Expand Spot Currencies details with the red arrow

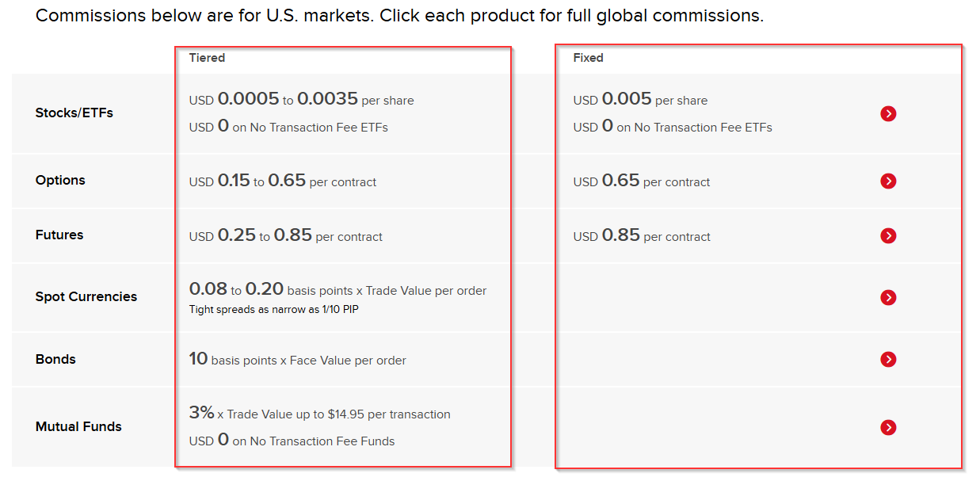coord(888,297)
